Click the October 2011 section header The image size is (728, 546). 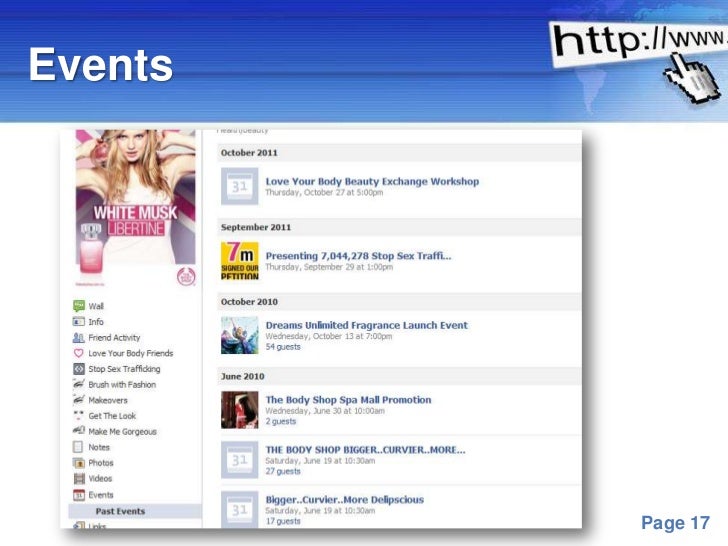(x=399, y=153)
